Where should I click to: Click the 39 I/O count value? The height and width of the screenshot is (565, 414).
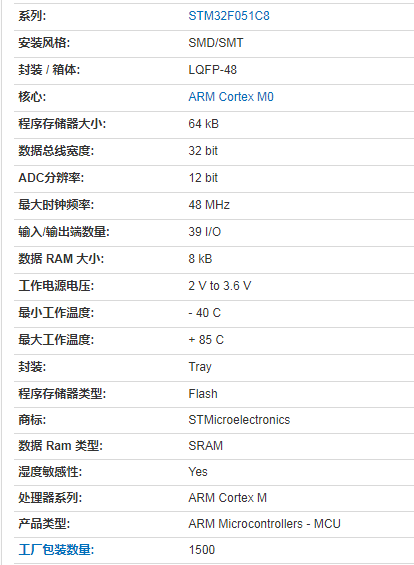point(205,232)
